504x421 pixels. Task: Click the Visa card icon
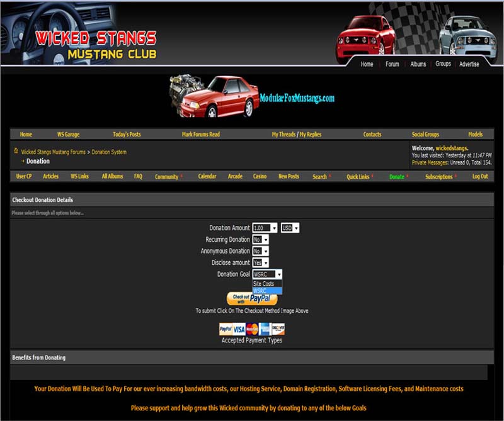239,329
